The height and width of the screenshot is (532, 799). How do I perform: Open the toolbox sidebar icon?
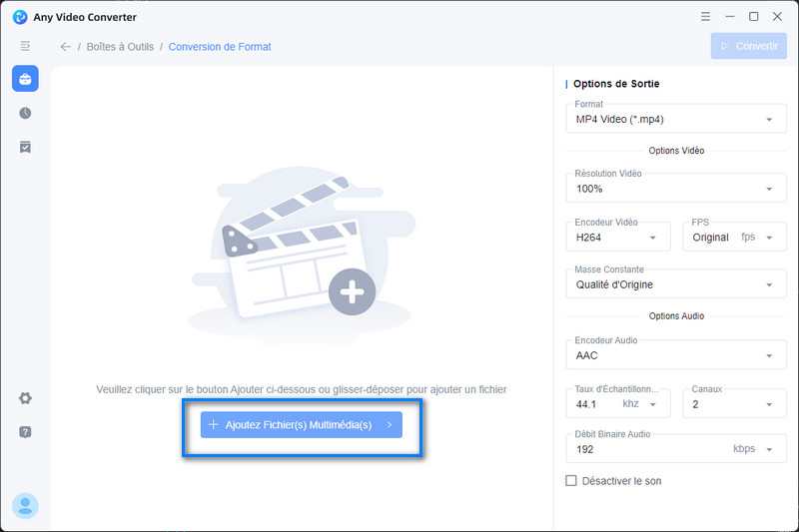[25, 79]
